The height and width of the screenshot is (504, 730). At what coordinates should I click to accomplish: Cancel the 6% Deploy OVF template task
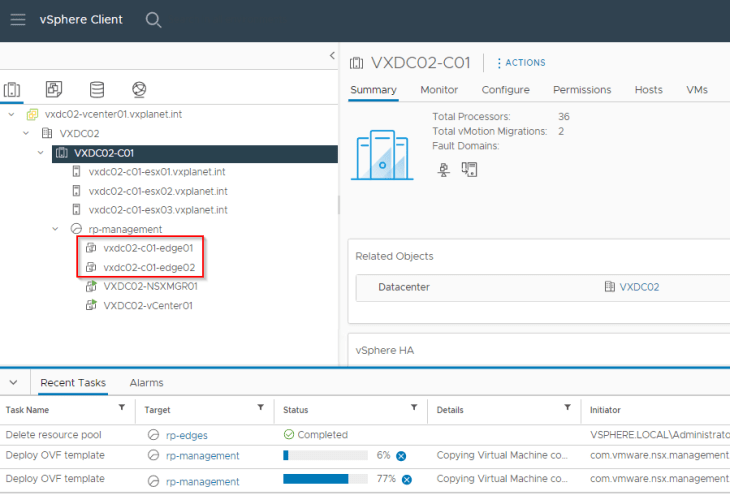tap(401, 456)
